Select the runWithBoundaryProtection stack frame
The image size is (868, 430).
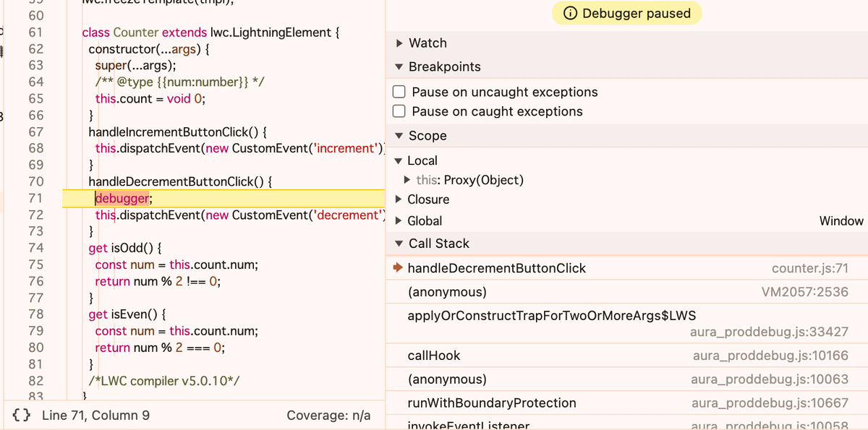click(x=492, y=403)
